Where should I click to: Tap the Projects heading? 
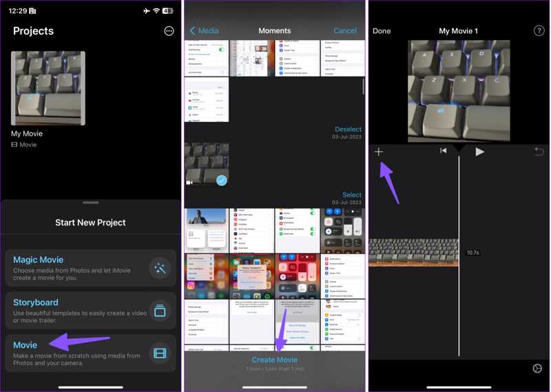(33, 31)
